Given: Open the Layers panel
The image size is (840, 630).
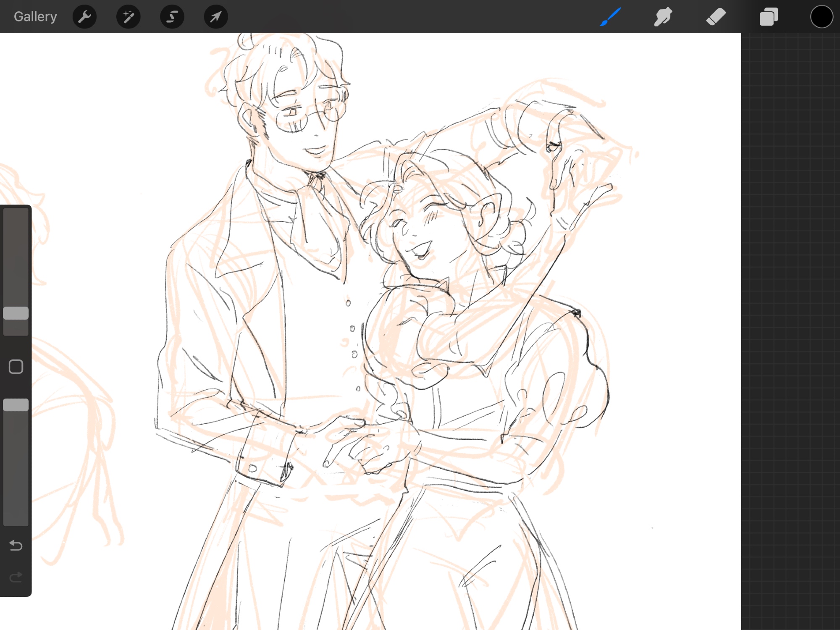Looking at the screenshot, I should click(769, 17).
